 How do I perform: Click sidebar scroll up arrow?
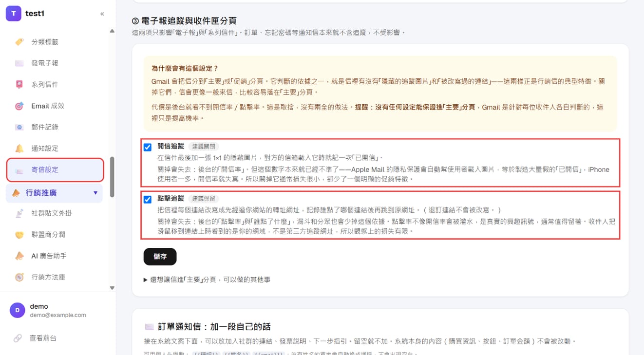(112, 31)
